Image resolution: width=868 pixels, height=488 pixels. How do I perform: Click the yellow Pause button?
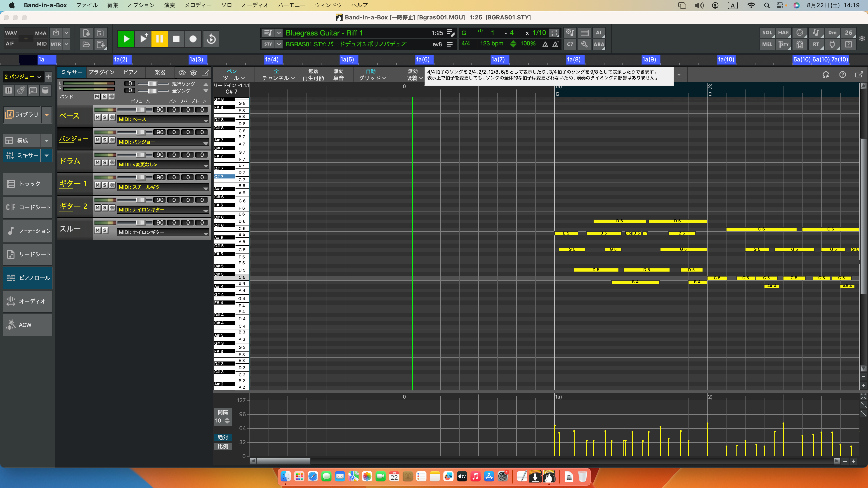tap(159, 39)
